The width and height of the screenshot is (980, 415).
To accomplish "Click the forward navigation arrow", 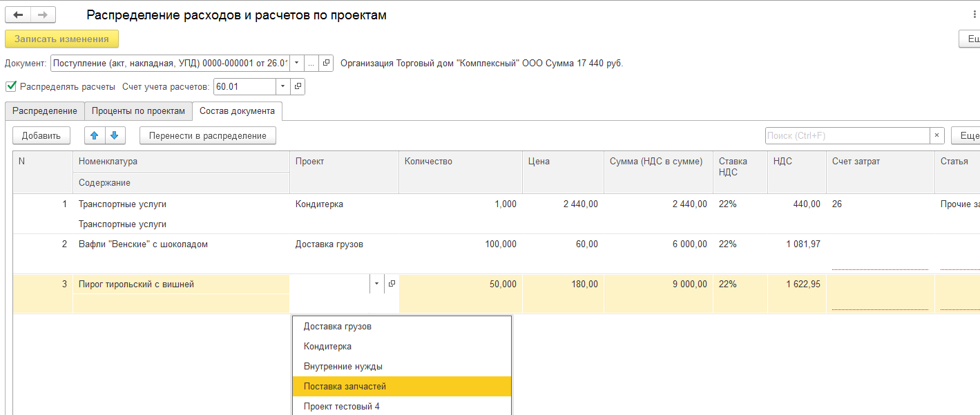I will coord(43,15).
